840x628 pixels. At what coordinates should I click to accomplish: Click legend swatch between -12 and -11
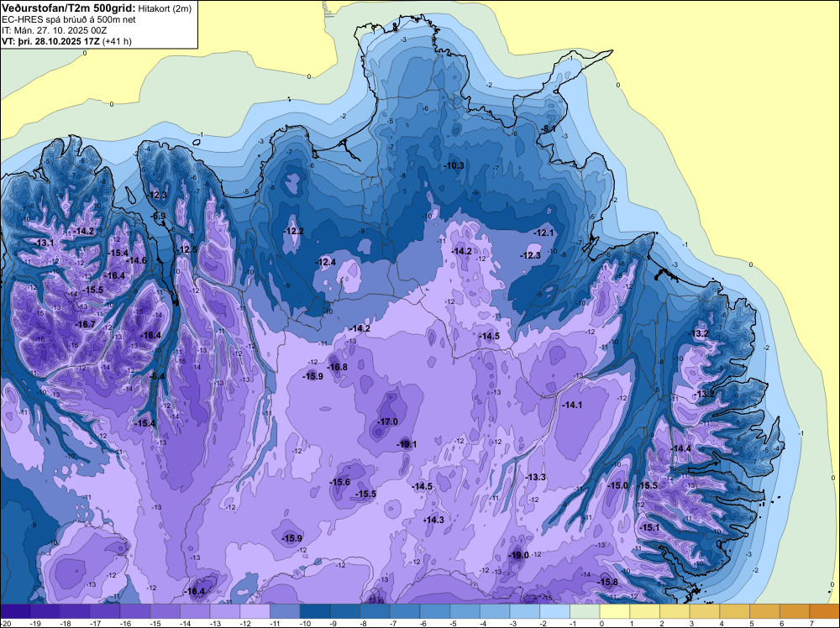[255, 611]
